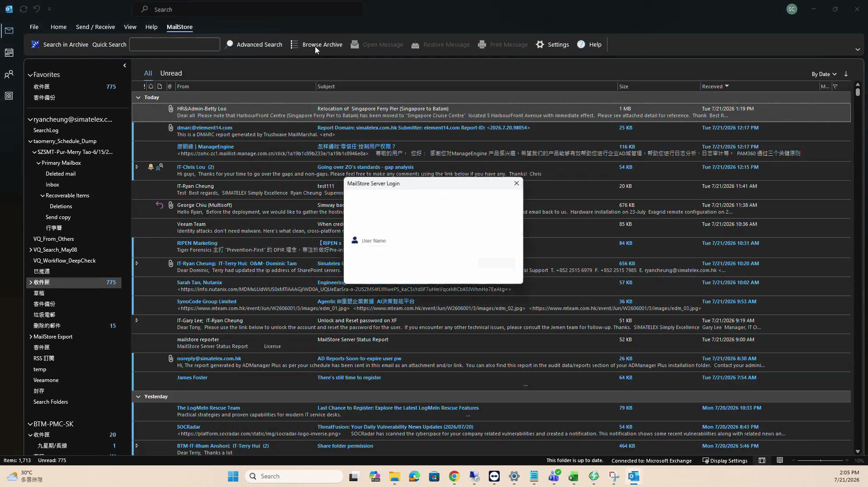This screenshot has width=868, height=487.
Task: Click zoom out minus button
Action: coord(794,461)
